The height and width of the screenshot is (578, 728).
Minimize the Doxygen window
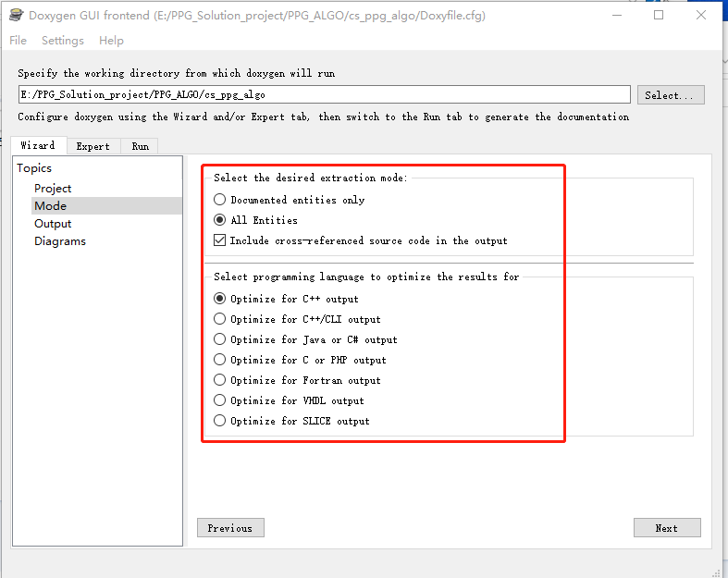[617, 16]
